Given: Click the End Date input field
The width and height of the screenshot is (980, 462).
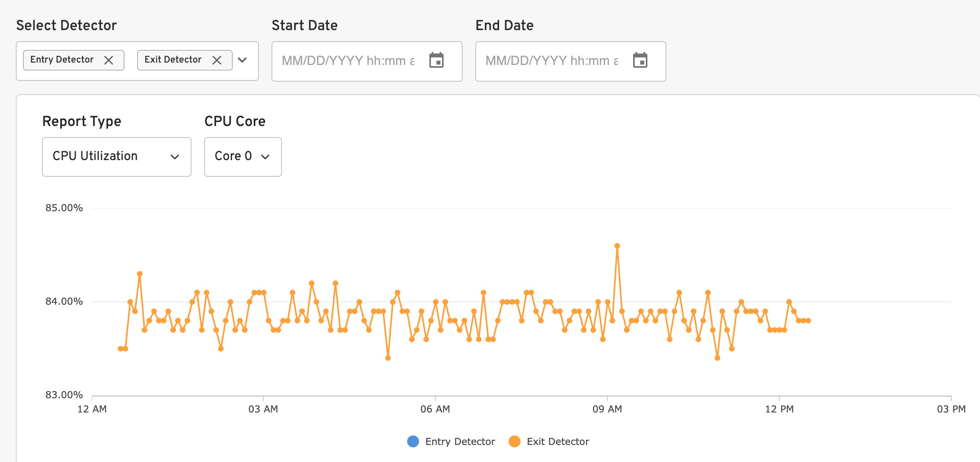Looking at the screenshot, I should click(x=552, y=61).
